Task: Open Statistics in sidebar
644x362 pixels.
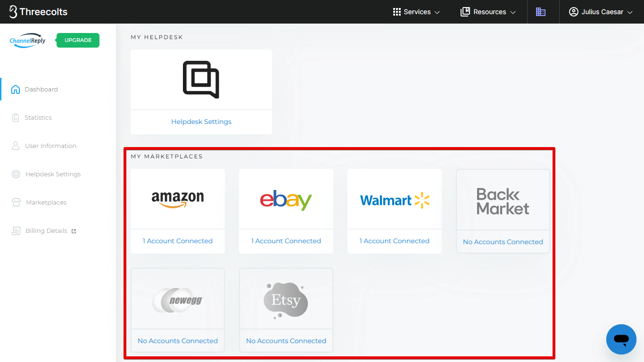Action: coord(38,117)
